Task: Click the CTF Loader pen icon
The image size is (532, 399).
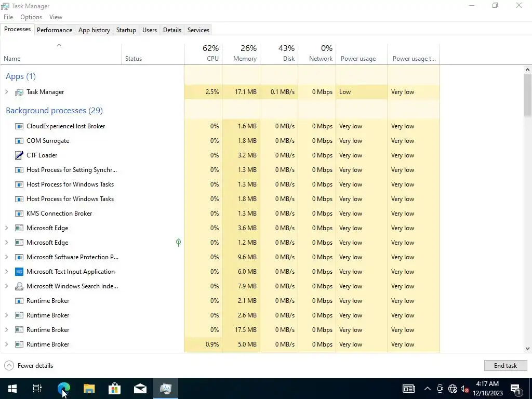Action: pyautogui.click(x=19, y=155)
